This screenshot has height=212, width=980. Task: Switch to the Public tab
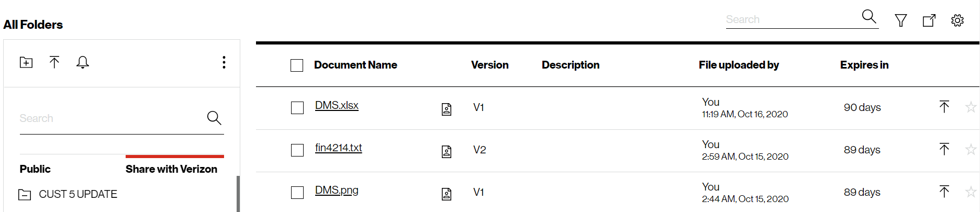[35, 169]
